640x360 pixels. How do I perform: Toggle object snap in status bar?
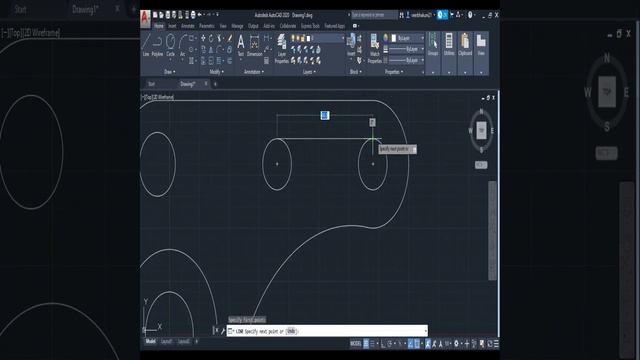417,344
